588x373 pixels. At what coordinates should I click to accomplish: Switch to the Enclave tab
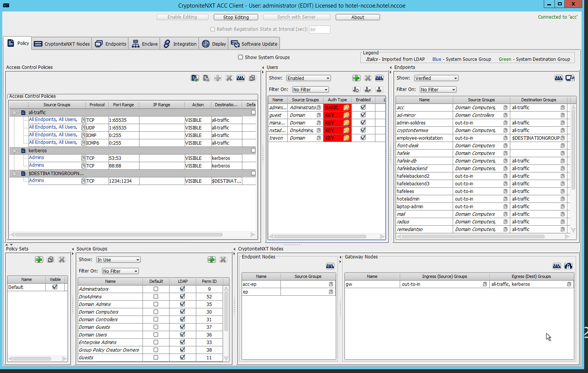(x=144, y=44)
